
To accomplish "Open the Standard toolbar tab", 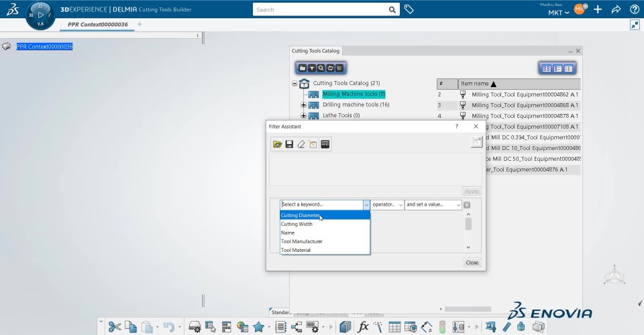I will click(280, 312).
